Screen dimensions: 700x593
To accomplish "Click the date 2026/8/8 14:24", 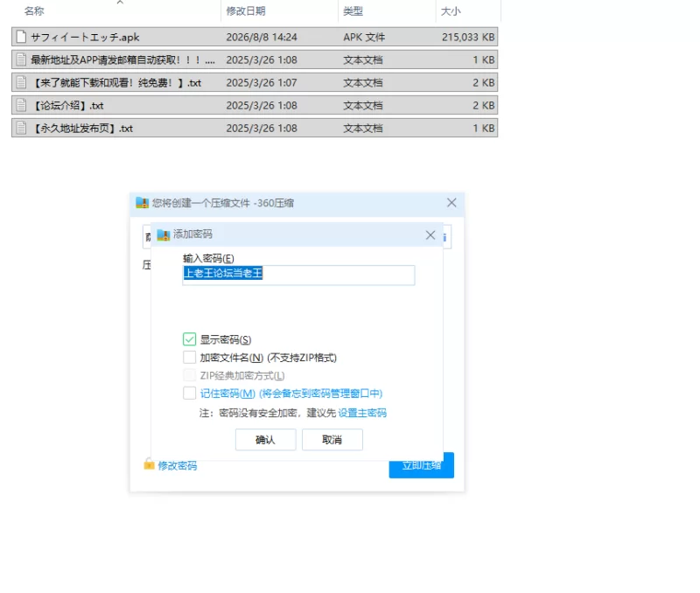I will click(x=262, y=37).
